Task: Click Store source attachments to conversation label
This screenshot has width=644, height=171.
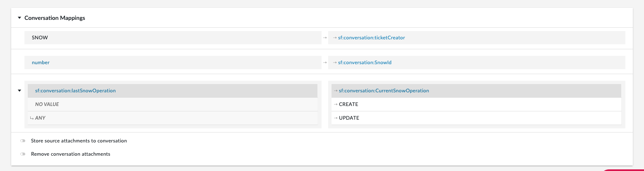Action: pos(79,141)
